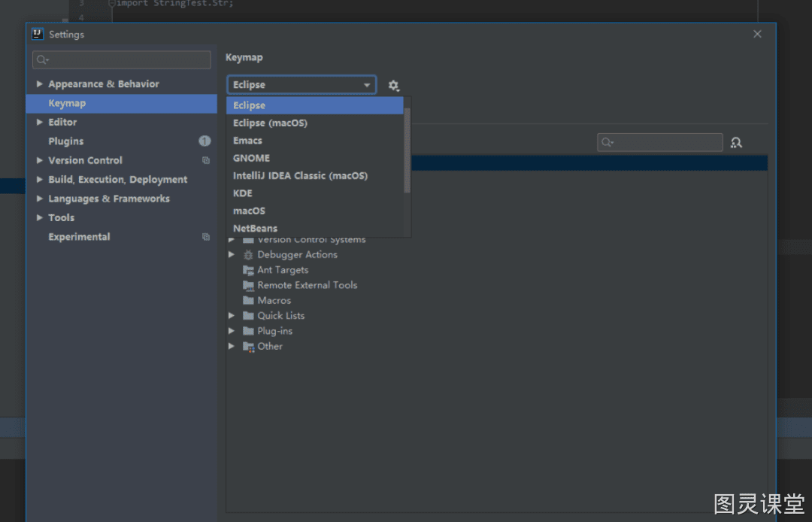This screenshot has height=522, width=812.
Task: Select Debugger Actions label
Action: click(x=297, y=255)
